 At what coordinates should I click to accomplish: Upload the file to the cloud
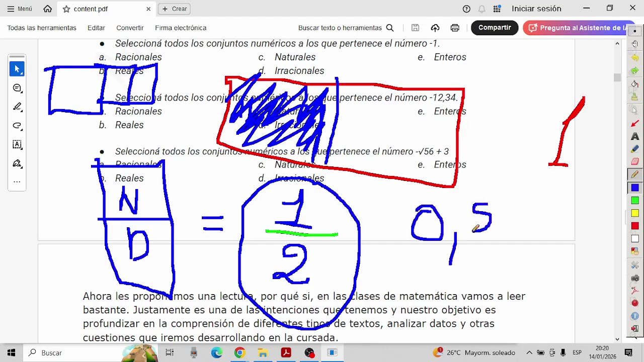pyautogui.click(x=435, y=28)
